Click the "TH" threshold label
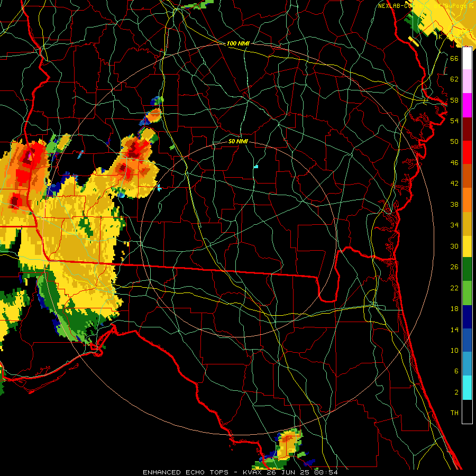Viewport: 476px width, 476px height. [454, 413]
